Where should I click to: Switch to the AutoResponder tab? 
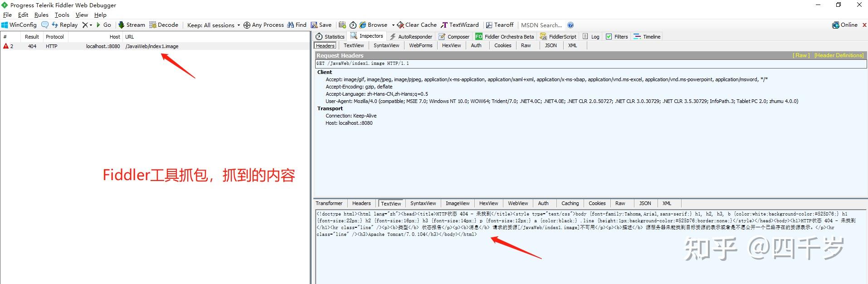pyautogui.click(x=411, y=37)
